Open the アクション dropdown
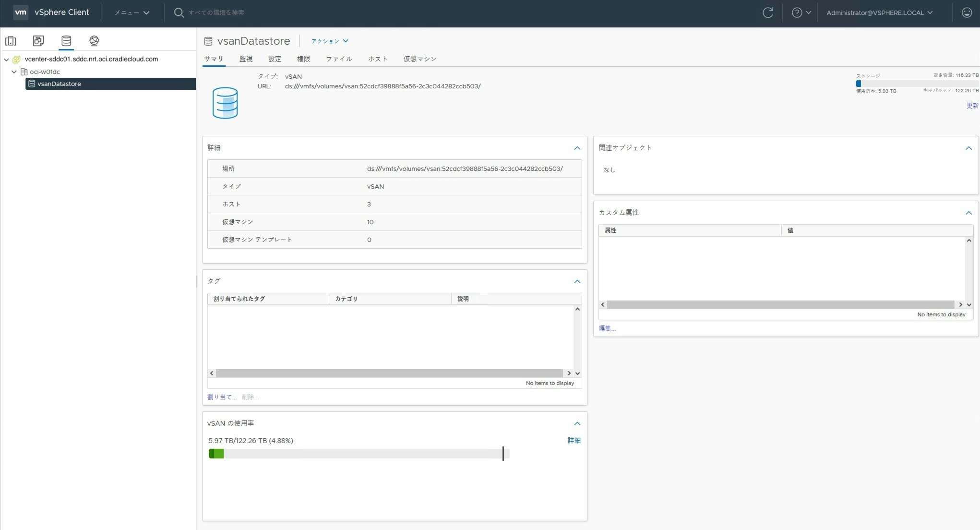980x530 pixels. [x=329, y=41]
